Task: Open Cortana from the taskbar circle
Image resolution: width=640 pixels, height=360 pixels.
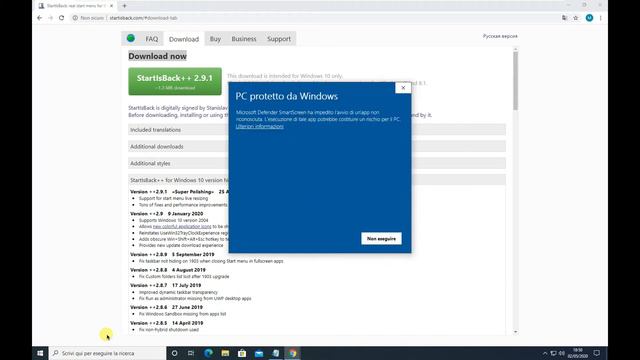Action: coord(174,353)
